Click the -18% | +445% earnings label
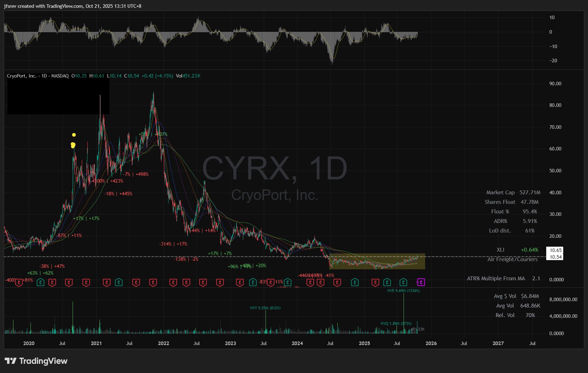Screen dimensions: 588x373 [118, 194]
